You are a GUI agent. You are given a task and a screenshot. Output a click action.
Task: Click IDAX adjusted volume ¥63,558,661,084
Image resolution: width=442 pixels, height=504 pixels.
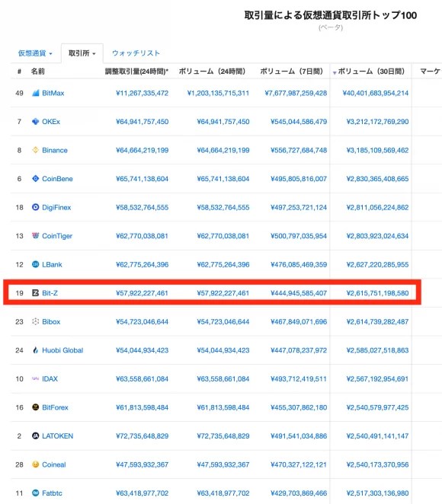pos(143,378)
